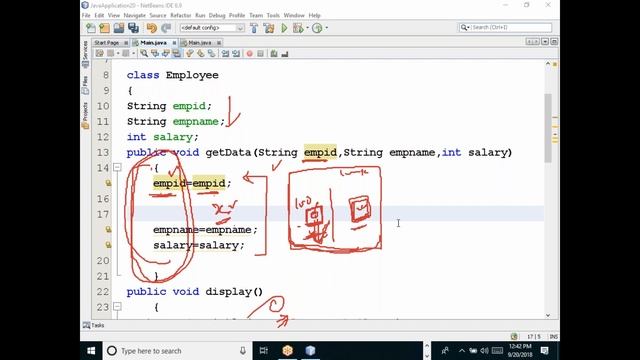Collapse the code fold on line 14
The height and width of the screenshot is (360, 640).
tap(117, 167)
